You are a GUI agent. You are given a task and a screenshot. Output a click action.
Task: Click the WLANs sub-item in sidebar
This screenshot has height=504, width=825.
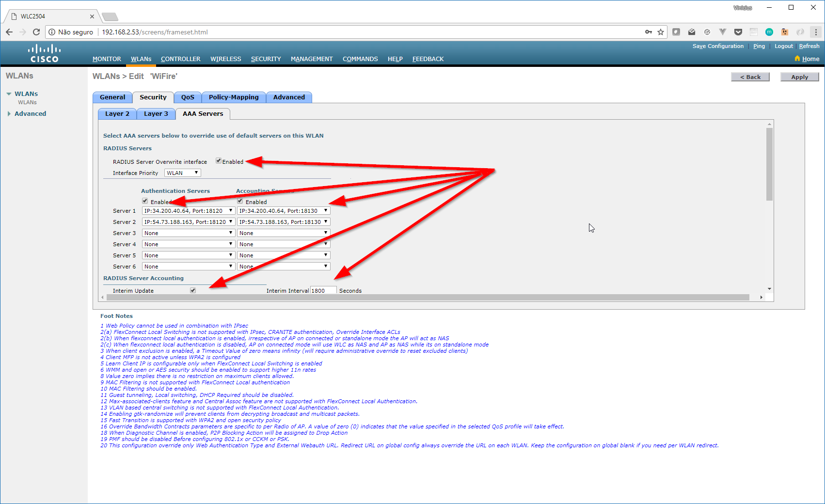(27, 102)
